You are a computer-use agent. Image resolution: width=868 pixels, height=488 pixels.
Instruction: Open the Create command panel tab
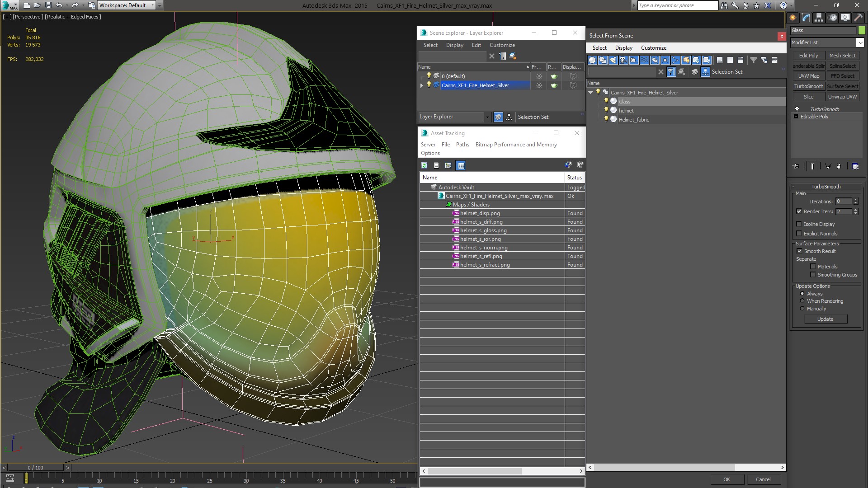click(x=793, y=18)
